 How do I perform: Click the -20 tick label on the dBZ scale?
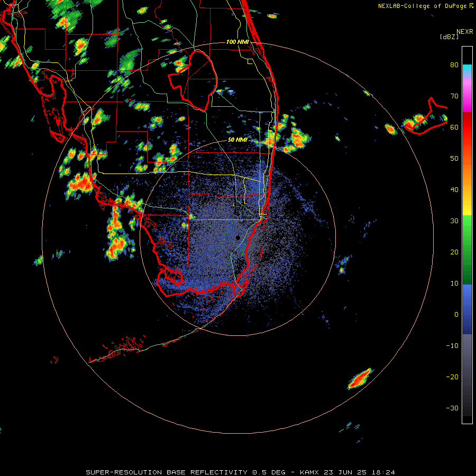pyautogui.click(x=452, y=377)
